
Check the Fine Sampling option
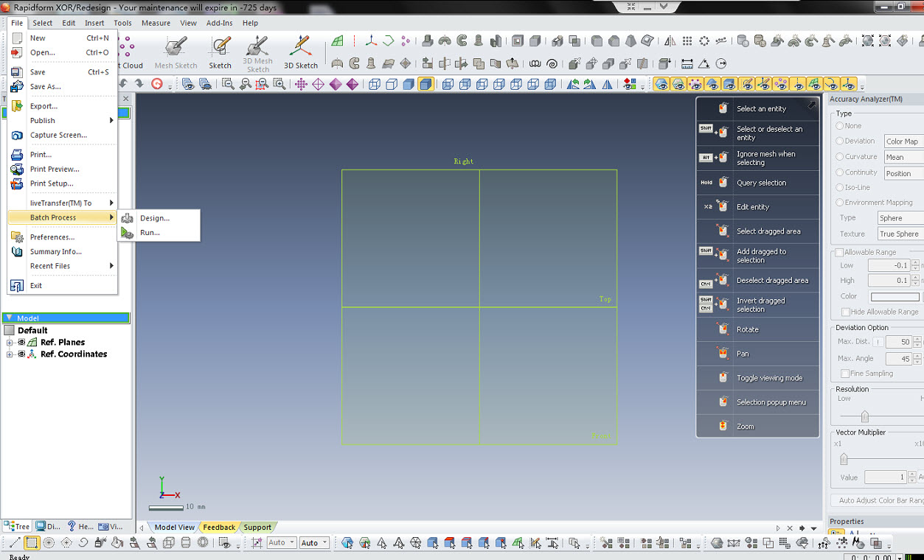pos(846,374)
